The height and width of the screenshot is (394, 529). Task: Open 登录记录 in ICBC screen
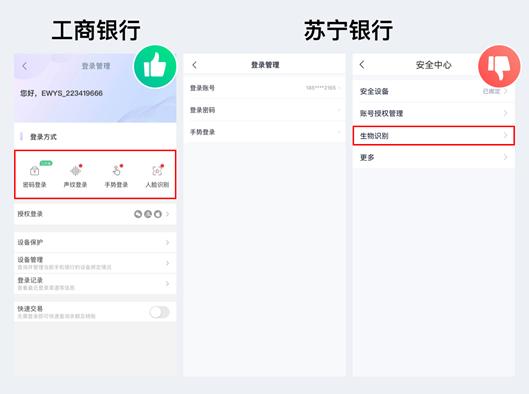[x=95, y=284]
